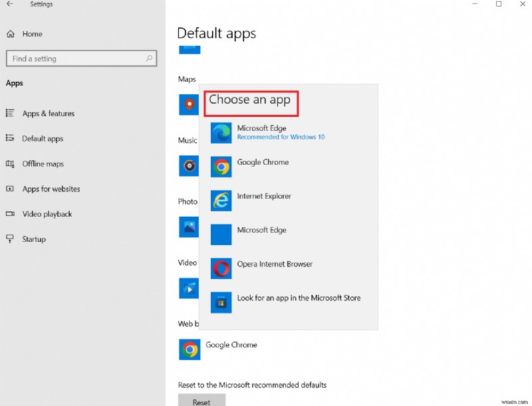Image resolution: width=532 pixels, height=406 pixels.
Task: Open Offline maps section
Action: pos(43,163)
